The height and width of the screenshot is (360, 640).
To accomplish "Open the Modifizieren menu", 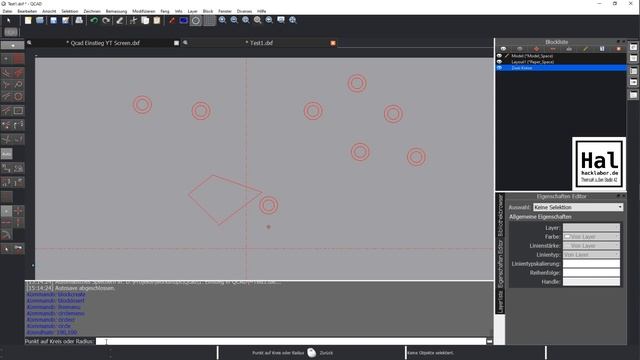I will (x=144, y=11).
